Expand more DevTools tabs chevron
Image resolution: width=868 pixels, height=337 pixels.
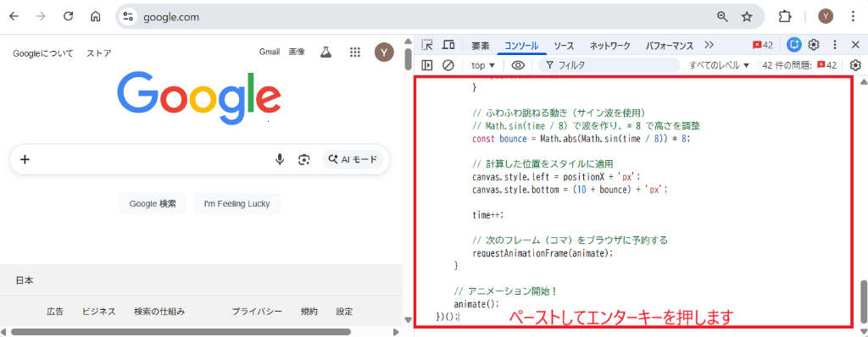pyautogui.click(x=709, y=45)
